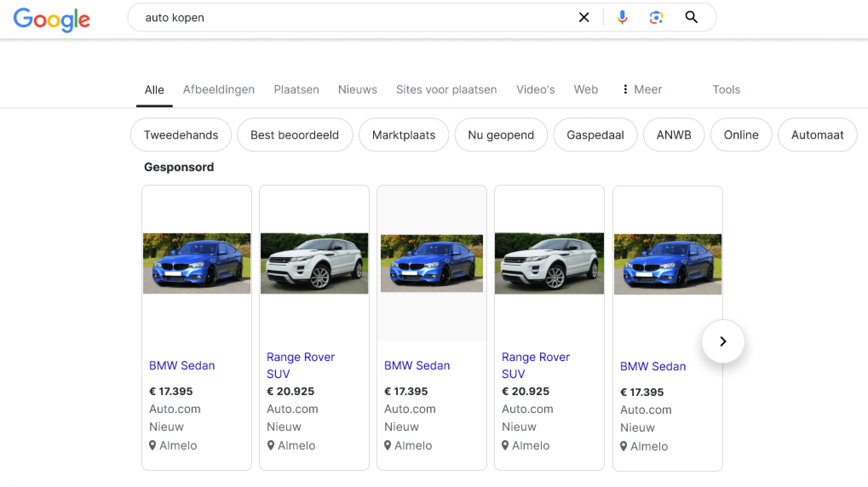
Task: Open the Plaatsen tab
Action: pyautogui.click(x=296, y=90)
